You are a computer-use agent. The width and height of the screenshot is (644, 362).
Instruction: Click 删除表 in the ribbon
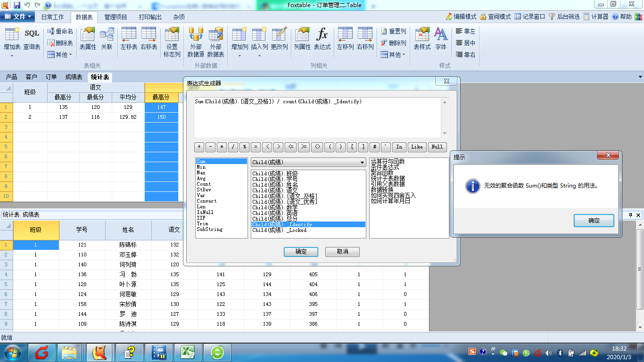tap(60, 43)
